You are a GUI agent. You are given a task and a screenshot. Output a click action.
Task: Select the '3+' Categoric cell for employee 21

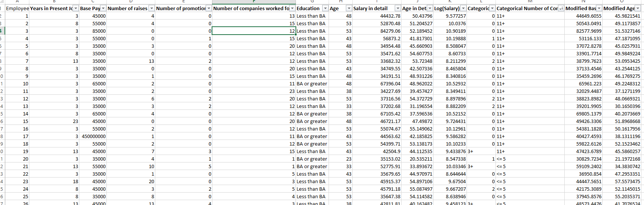(x=481, y=166)
